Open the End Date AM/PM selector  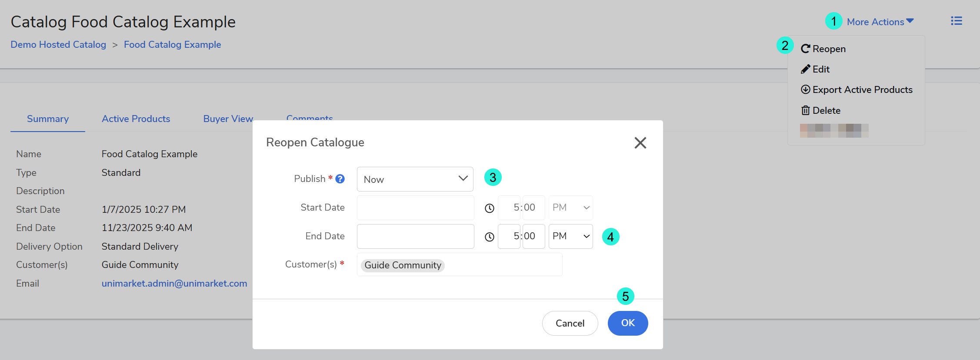[x=570, y=236]
